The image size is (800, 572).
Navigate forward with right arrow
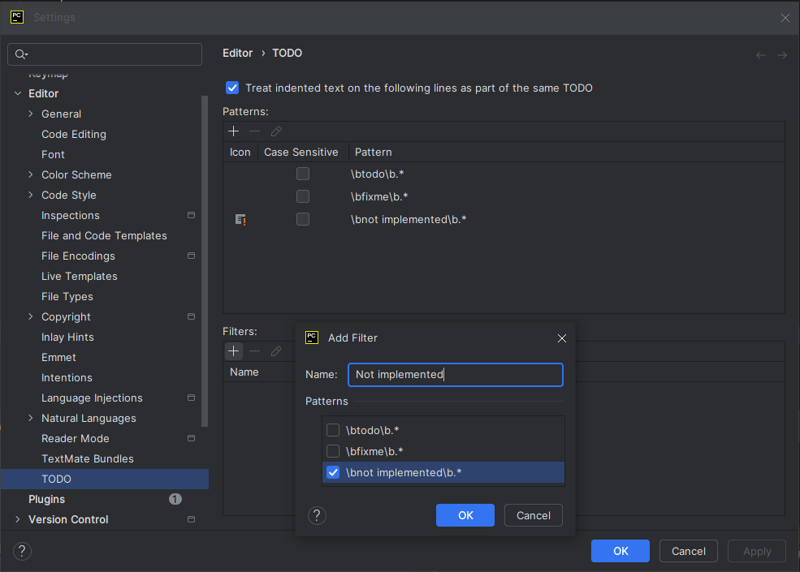782,55
